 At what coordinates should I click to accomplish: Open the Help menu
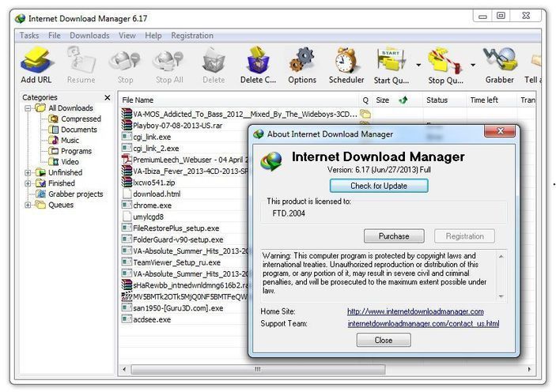(x=153, y=36)
